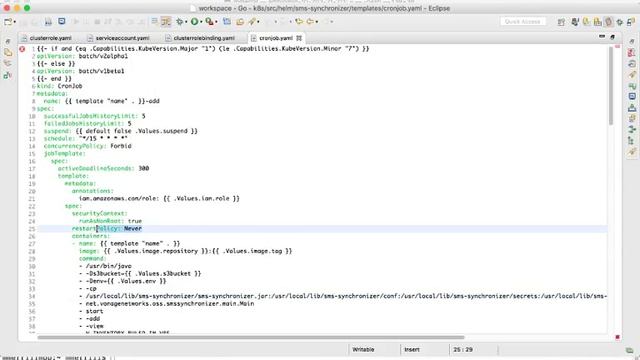Click the concurrencyPolicy: Forbid line

tap(88, 146)
